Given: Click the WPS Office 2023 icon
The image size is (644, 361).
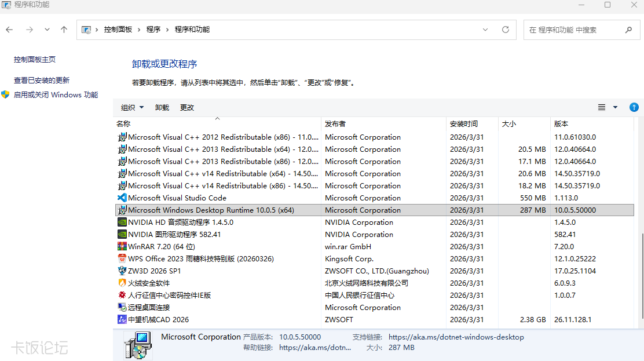Looking at the screenshot, I should pos(122,258).
